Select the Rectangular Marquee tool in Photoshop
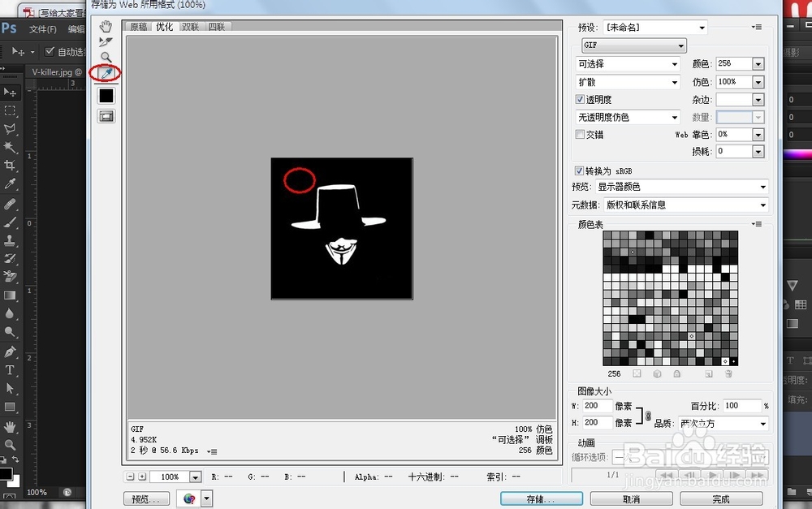 pyautogui.click(x=10, y=110)
